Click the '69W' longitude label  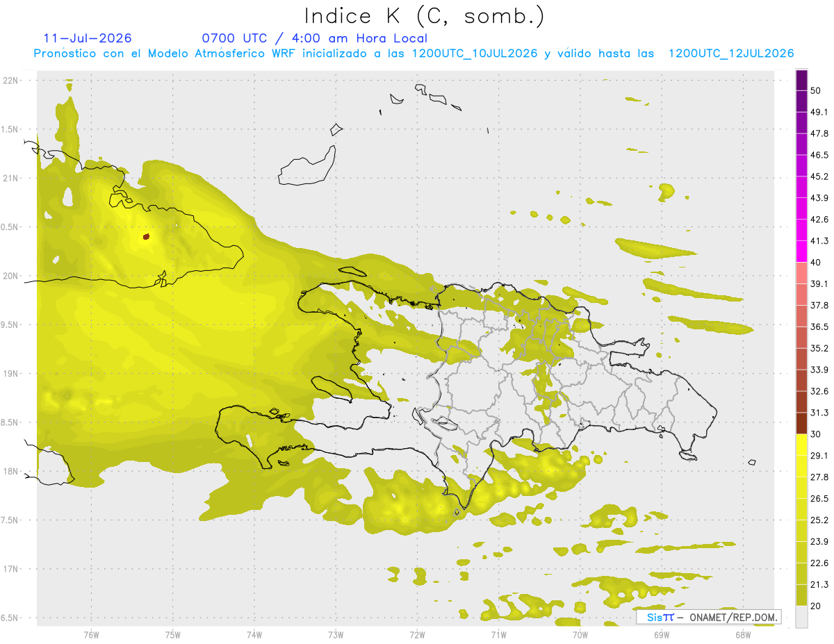(661, 635)
